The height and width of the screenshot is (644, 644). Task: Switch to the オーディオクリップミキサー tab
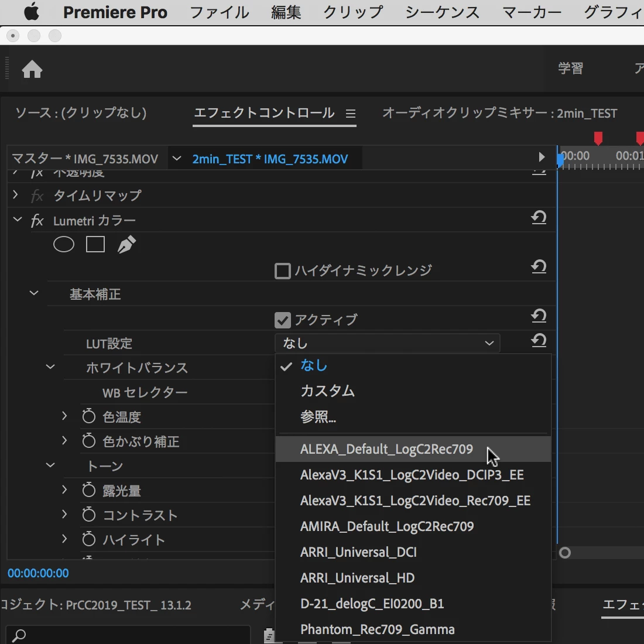click(x=500, y=113)
